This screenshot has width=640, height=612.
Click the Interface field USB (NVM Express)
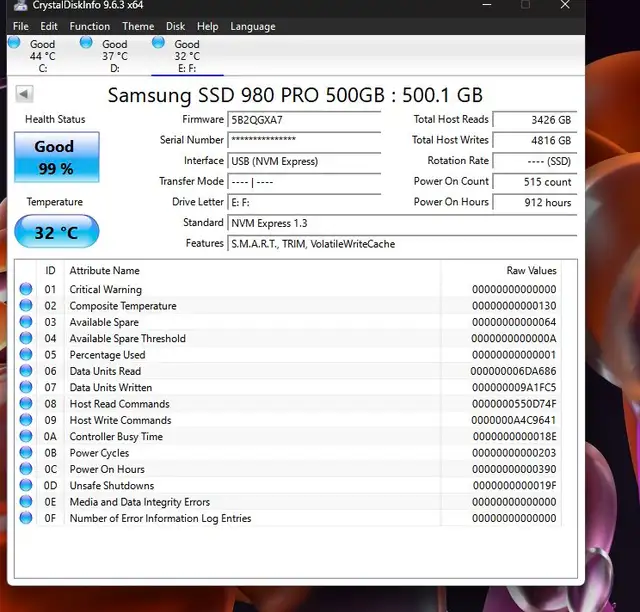[x=304, y=161]
